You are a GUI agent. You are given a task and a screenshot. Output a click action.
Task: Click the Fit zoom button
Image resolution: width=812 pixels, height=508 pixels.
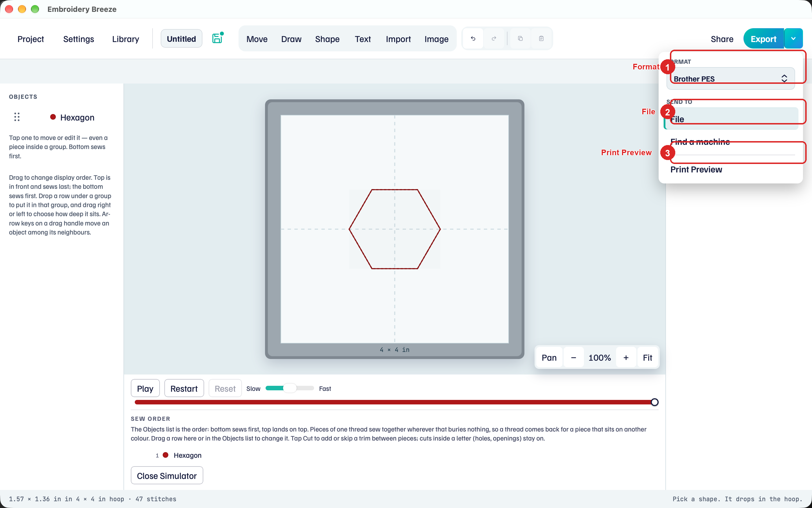pyautogui.click(x=647, y=358)
